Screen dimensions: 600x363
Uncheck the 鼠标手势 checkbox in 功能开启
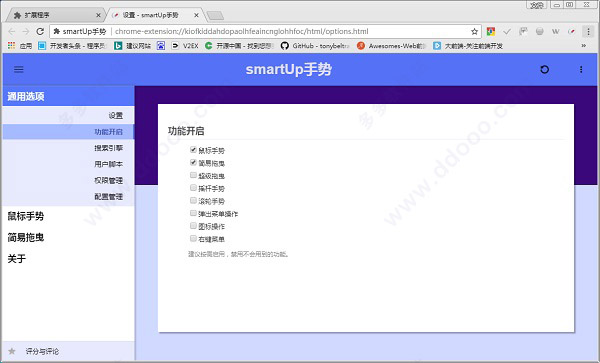[193, 150]
